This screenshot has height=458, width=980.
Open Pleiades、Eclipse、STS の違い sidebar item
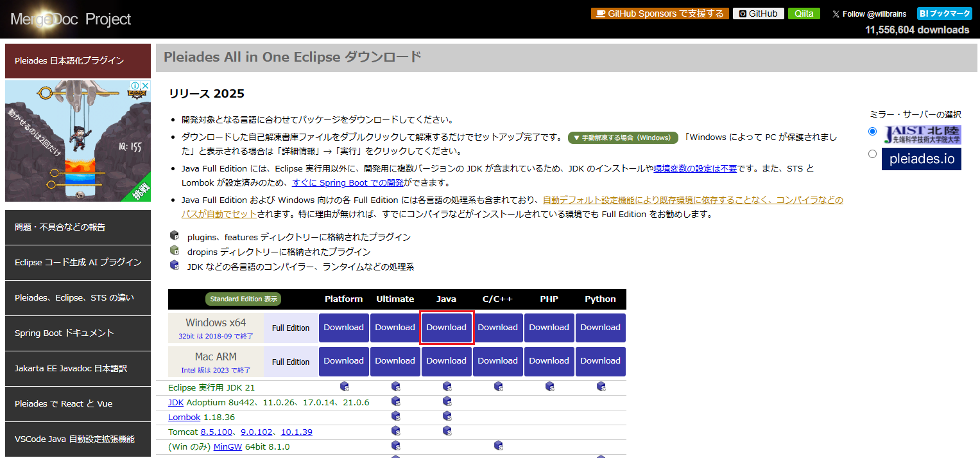click(x=78, y=298)
